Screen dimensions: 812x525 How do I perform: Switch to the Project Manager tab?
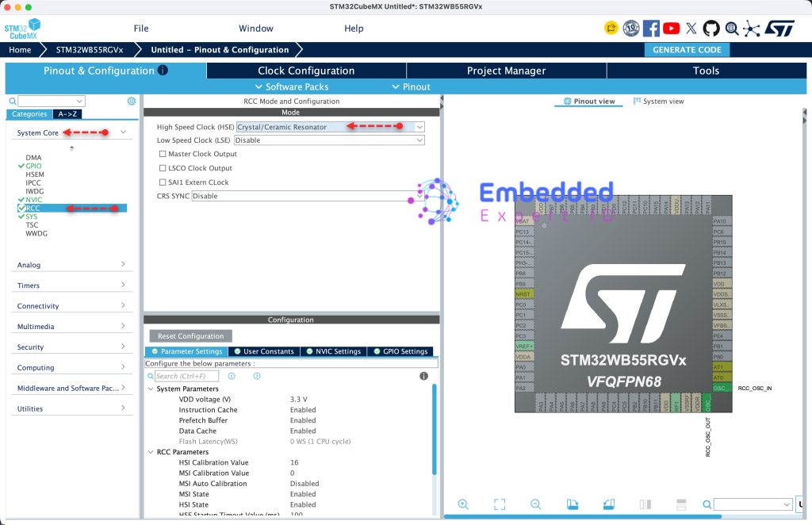(x=506, y=71)
